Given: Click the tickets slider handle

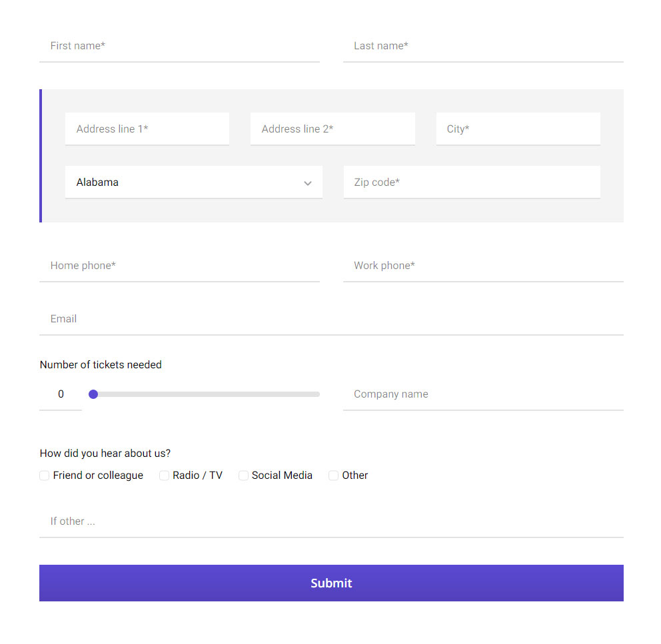Looking at the screenshot, I should 93,394.
